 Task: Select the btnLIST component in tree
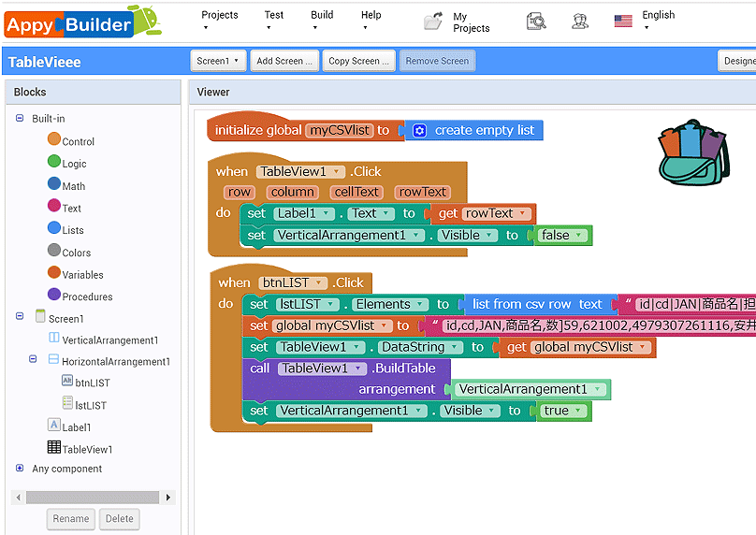point(93,383)
